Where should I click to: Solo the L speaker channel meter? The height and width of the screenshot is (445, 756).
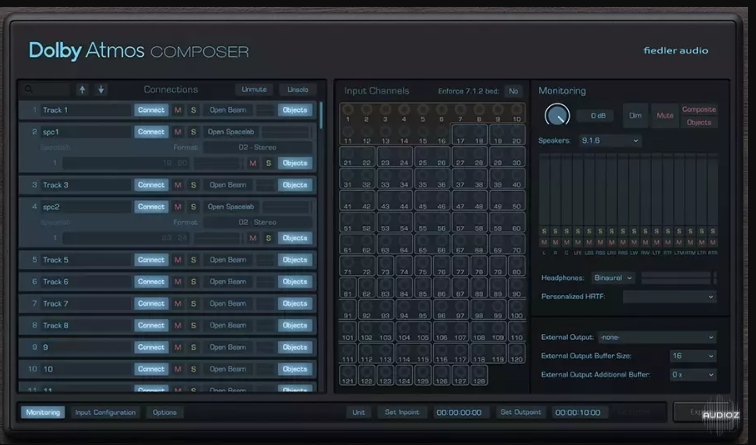(x=544, y=231)
